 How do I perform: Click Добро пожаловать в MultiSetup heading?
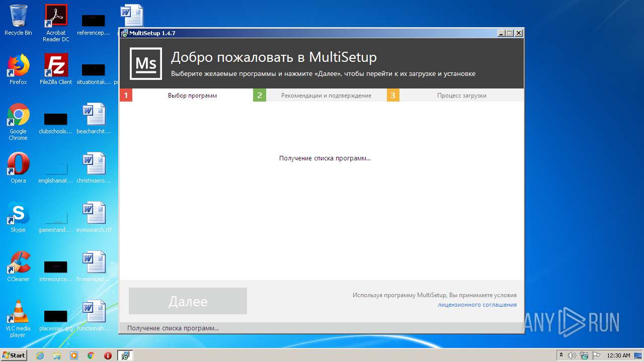[x=274, y=57]
